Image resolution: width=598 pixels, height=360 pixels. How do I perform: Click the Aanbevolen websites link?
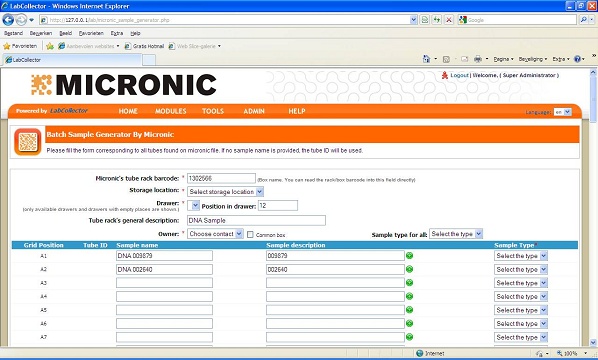(88, 46)
